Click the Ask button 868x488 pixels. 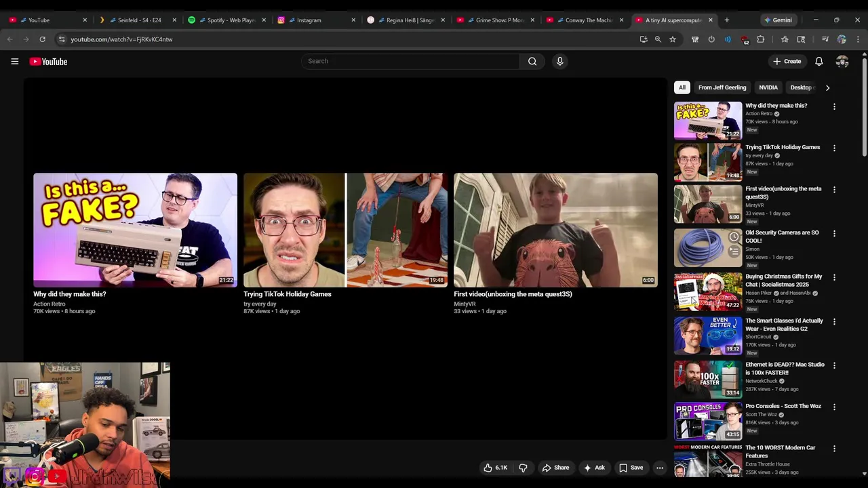coord(594,468)
